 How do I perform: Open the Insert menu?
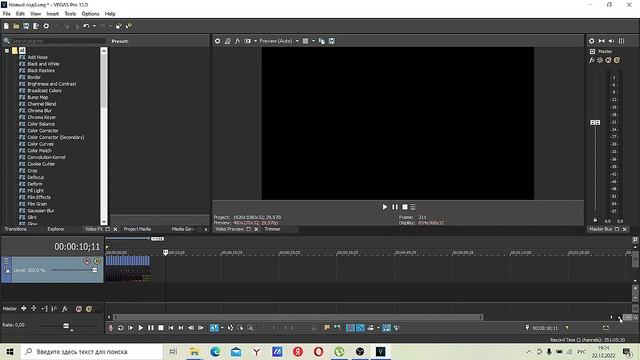pos(52,14)
